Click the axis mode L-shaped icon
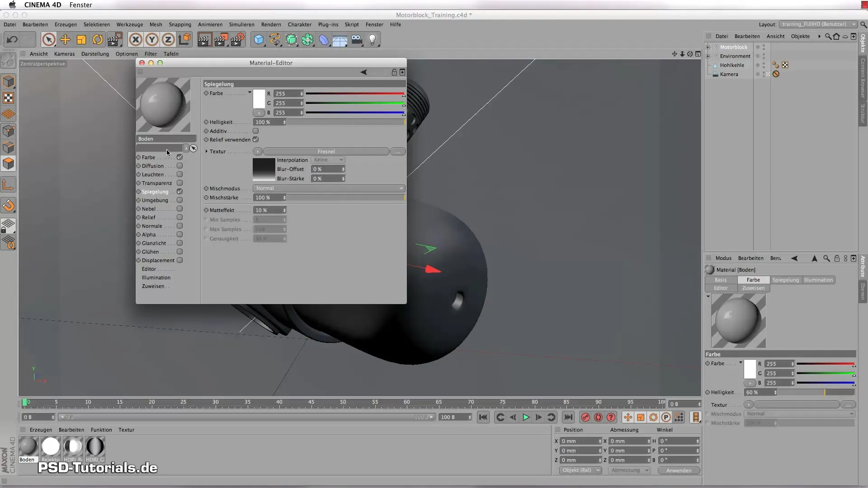Image resolution: width=868 pixels, height=488 pixels. [x=9, y=185]
